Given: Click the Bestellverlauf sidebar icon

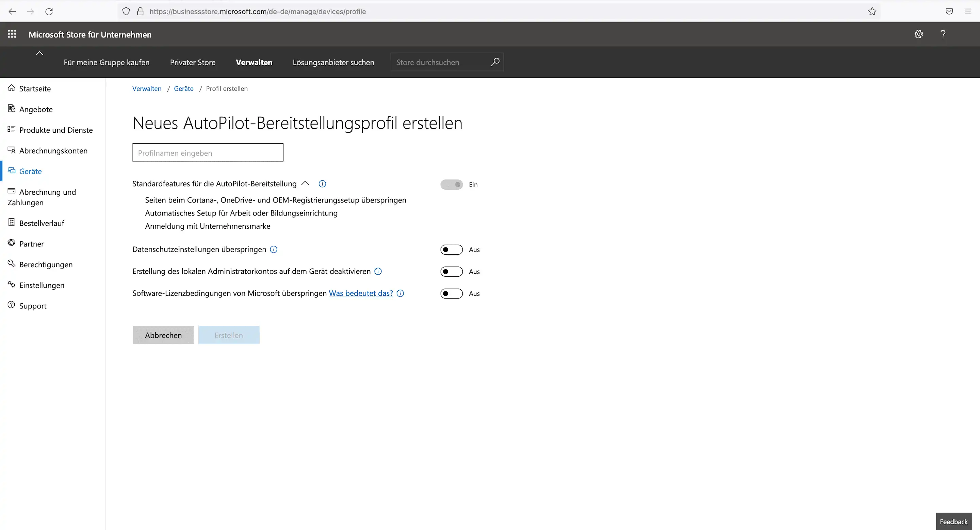Looking at the screenshot, I should (12, 222).
